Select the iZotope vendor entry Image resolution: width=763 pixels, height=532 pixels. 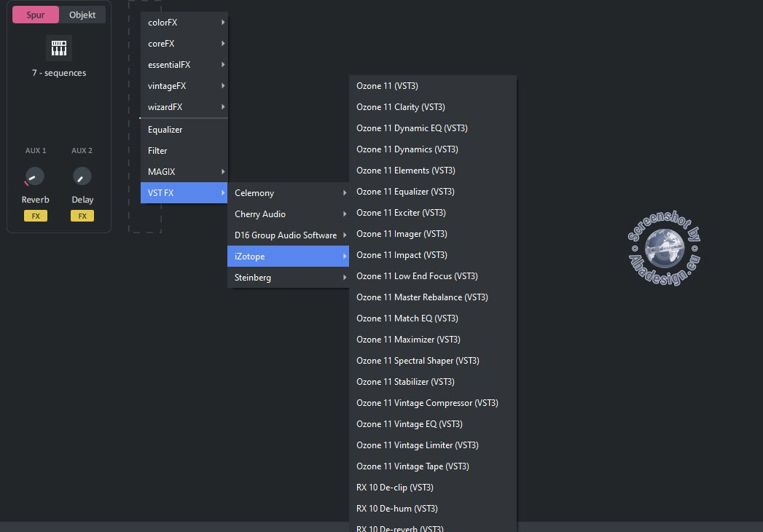tap(289, 256)
